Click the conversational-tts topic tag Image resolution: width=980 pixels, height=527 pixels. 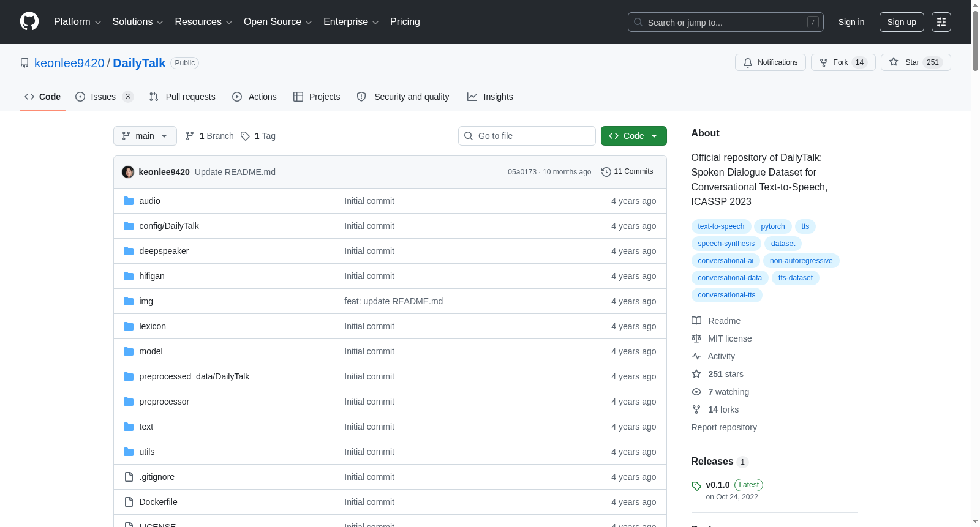(x=726, y=295)
